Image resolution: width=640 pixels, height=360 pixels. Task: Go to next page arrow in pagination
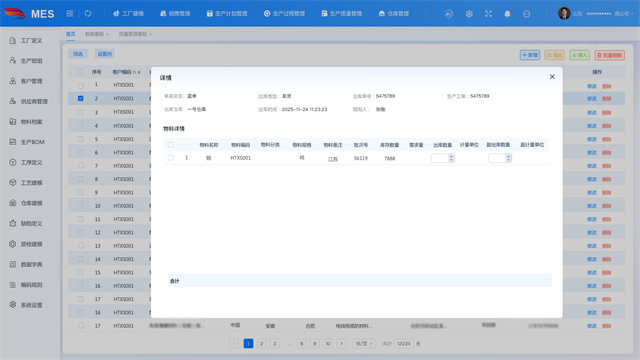pos(342,344)
